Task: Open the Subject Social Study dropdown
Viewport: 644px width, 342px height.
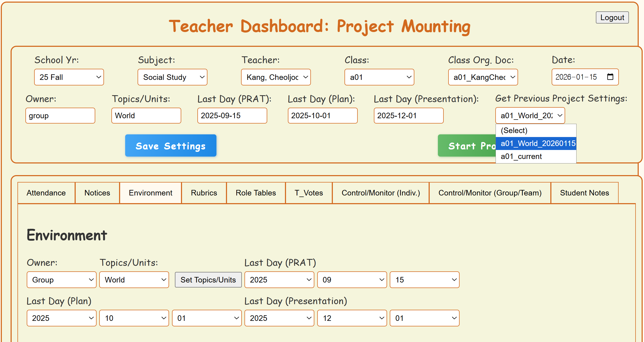Action: pyautogui.click(x=172, y=77)
